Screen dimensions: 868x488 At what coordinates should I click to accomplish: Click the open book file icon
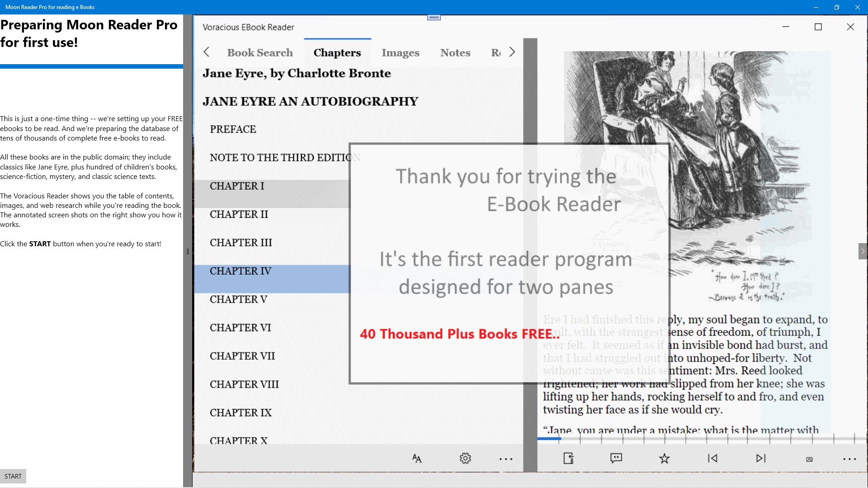(x=568, y=458)
